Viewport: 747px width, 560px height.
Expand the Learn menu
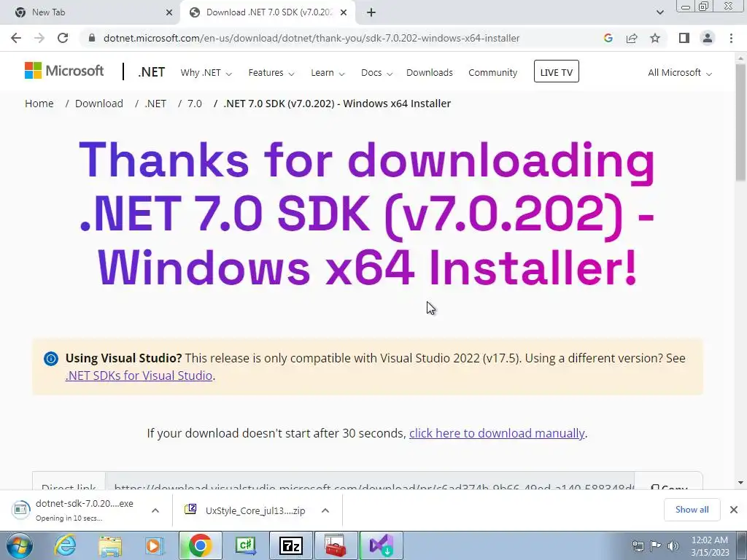pyautogui.click(x=328, y=72)
